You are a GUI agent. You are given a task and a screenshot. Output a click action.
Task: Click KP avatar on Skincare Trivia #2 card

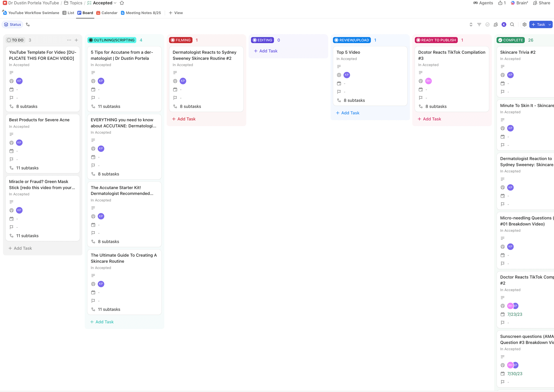510,75
